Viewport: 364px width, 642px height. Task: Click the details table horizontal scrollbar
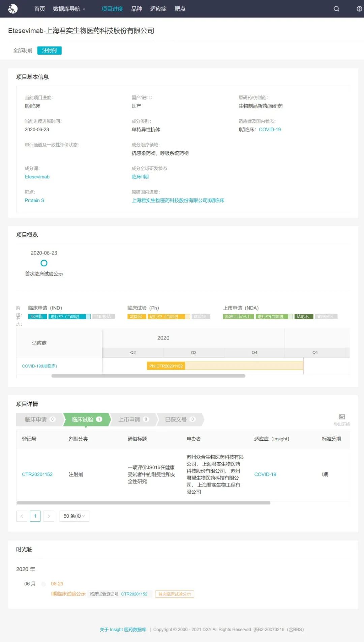pos(143,503)
